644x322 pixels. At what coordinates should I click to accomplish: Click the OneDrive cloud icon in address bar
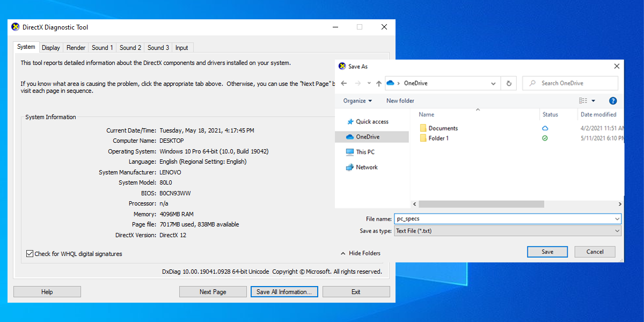391,83
